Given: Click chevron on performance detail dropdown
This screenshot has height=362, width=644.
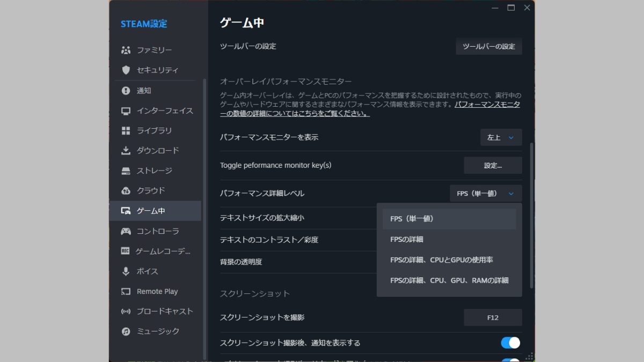Looking at the screenshot, I should (x=511, y=194).
